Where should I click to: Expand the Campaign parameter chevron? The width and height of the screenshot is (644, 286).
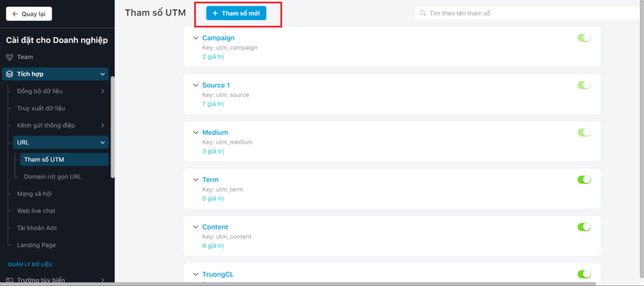pyautogui.click(x=195, y=38)
